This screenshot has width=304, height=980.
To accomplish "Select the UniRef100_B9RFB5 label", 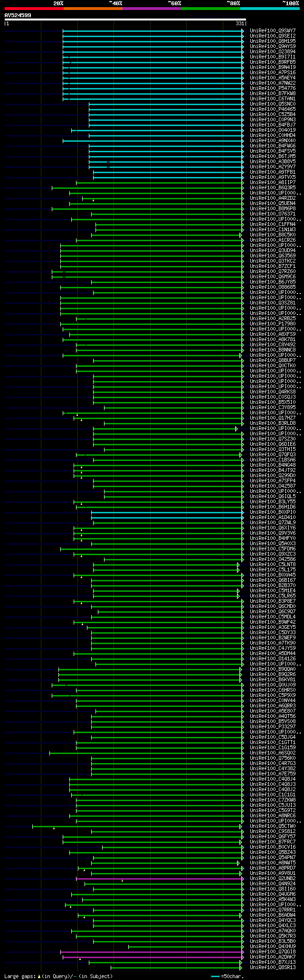I will (x=273, y=62).
